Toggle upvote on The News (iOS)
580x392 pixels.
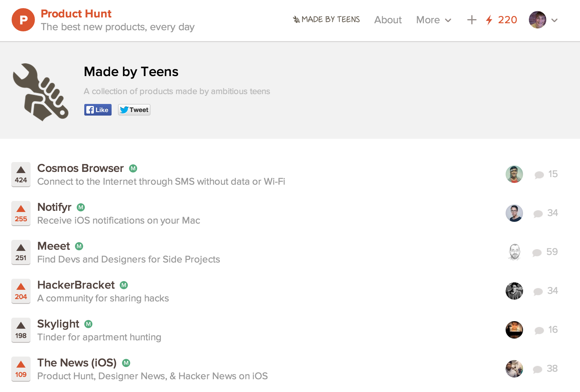pyautogui.click(x=21, y=369)
